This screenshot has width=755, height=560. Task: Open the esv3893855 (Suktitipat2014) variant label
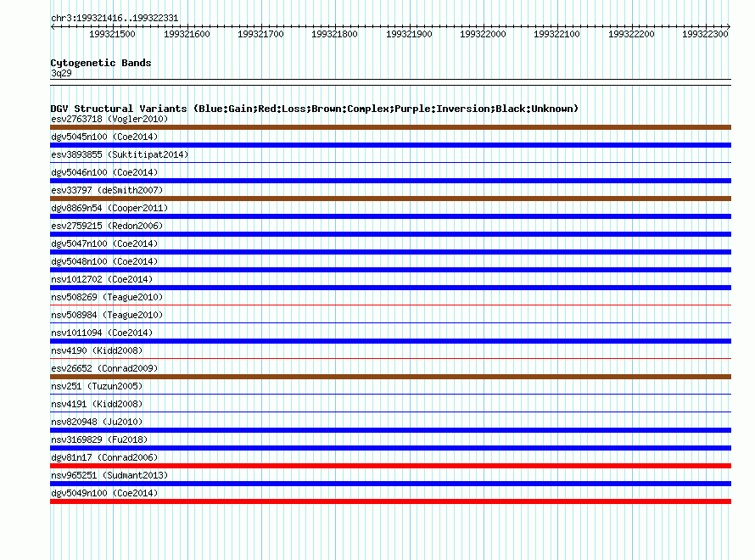click(120, 154)
